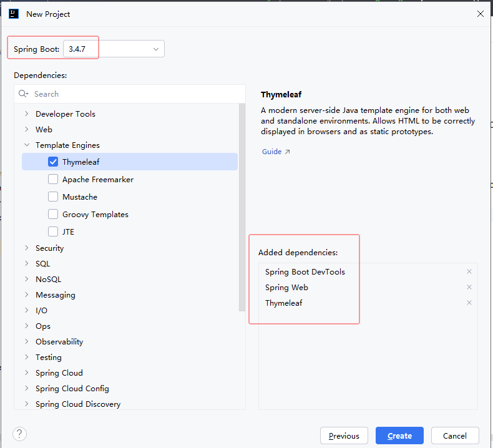Screen dimensions: 493x448
Task: Expand the Web category
Action: 27,129
